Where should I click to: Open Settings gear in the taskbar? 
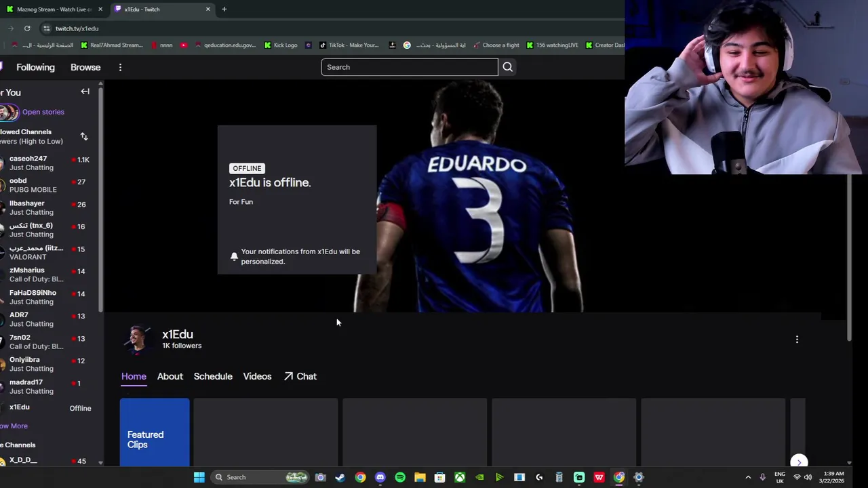[x=639, y=477]
